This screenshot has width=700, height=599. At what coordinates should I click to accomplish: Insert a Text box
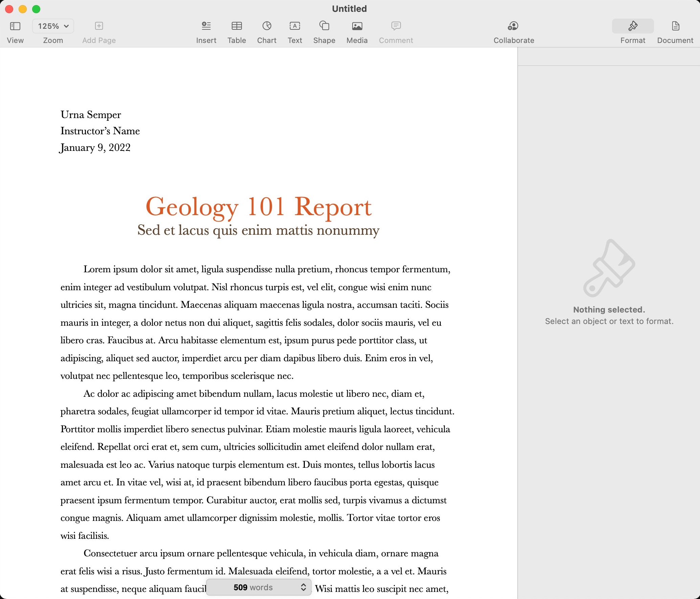tap(295, 26)
